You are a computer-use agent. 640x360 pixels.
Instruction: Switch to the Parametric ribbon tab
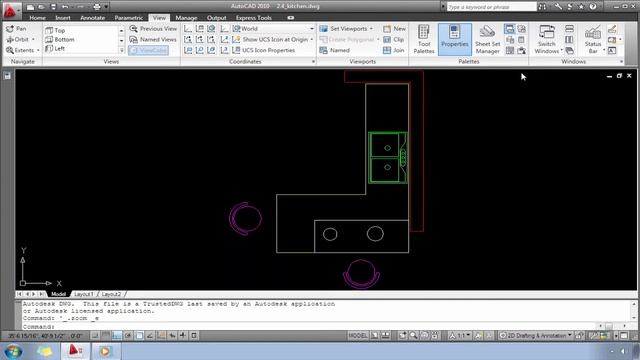(129, 18)
